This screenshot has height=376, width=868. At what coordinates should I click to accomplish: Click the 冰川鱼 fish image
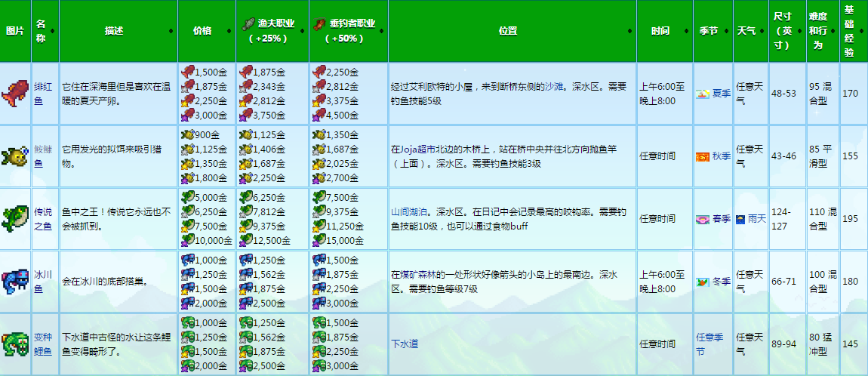click(15, 282)
